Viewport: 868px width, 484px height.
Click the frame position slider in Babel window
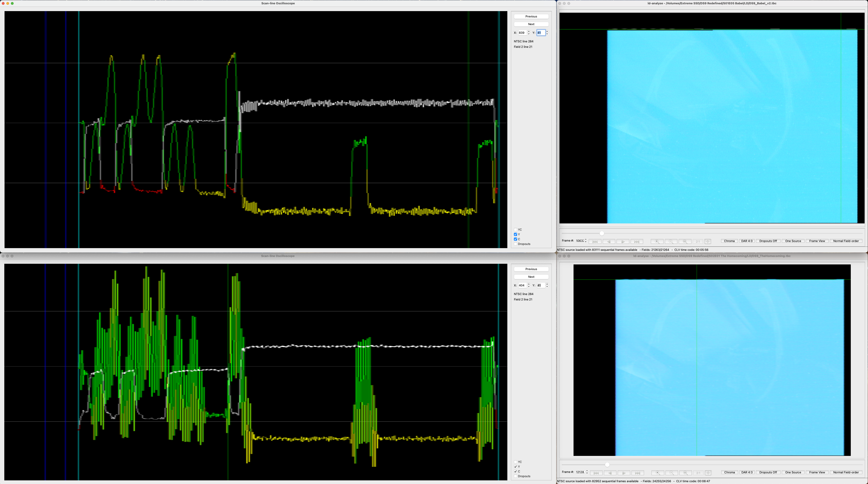(x=601, y=233)
